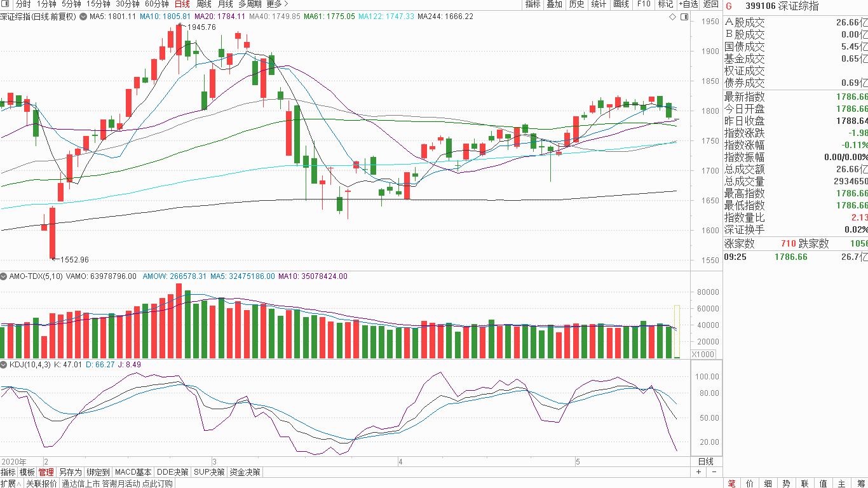Screen dimensions: 868x488
Task: Select the 1分钟 period
Action: click(46, 4)
